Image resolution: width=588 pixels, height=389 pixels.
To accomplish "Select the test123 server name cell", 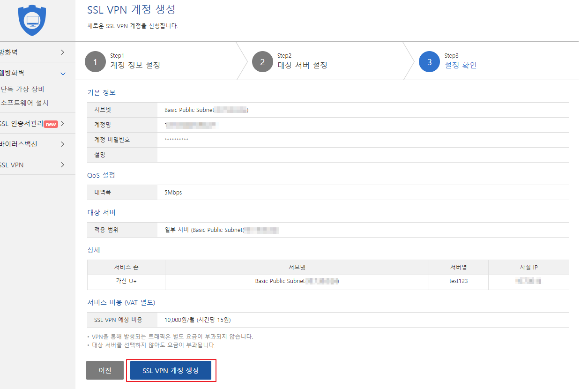I will coord(458,281).
